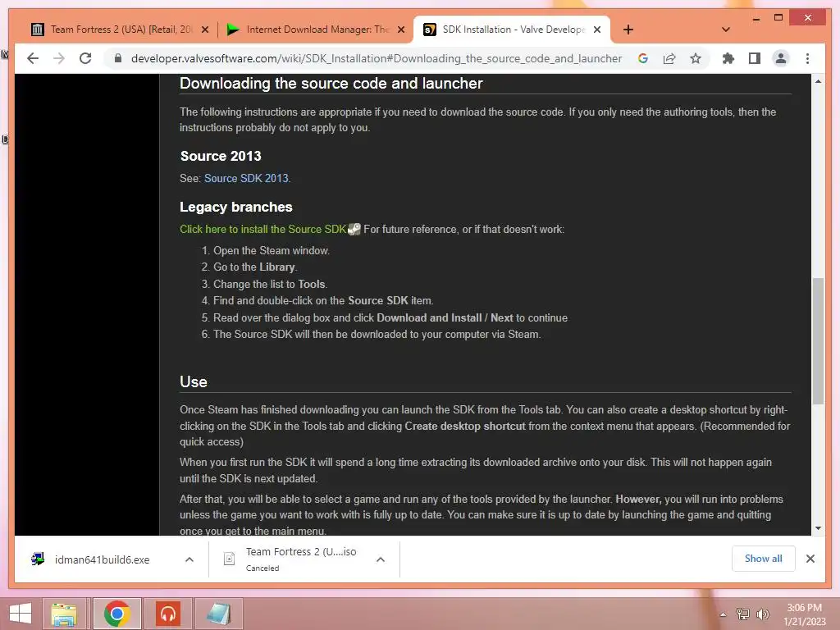This screenshot has width=840, height=630.
Task: Close the SDK Installation tab
Action: [x=597, y=30]
